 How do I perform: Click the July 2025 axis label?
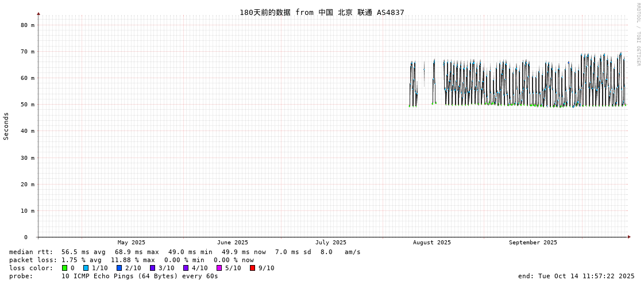[x=331, y=243]
